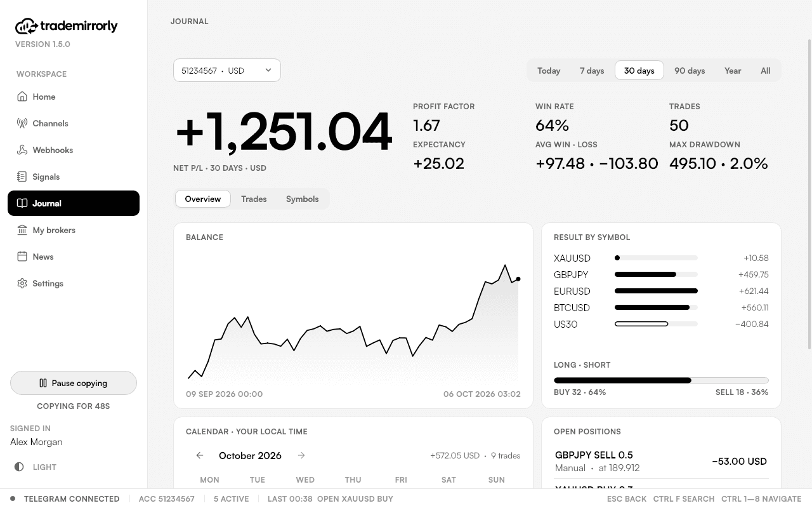Click the Settings gear icon

[x=22, y=283]
